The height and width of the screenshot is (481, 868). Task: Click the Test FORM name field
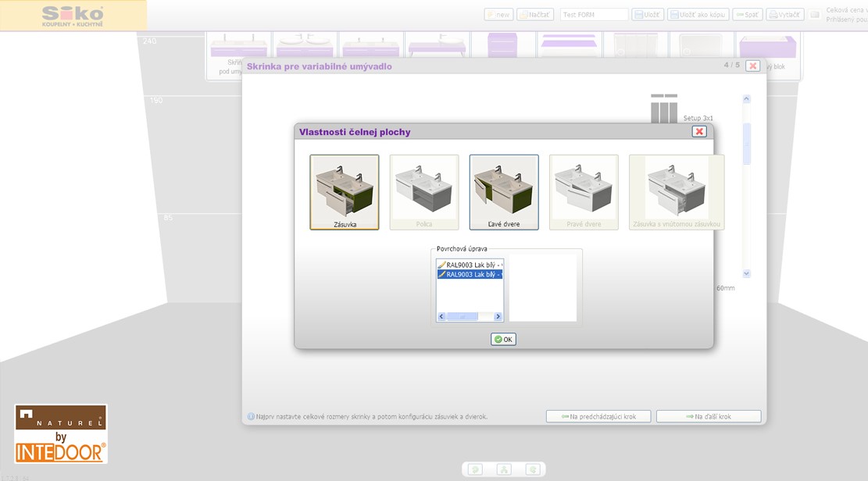pyautogui.click(x=594, y=15)
